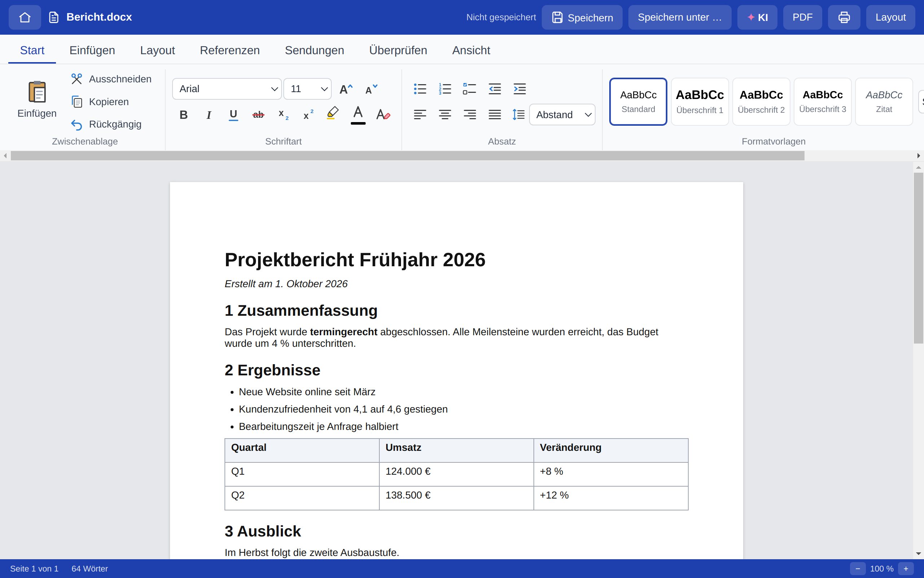Cut selection with Ausschneiden

(x=112, y=79)
